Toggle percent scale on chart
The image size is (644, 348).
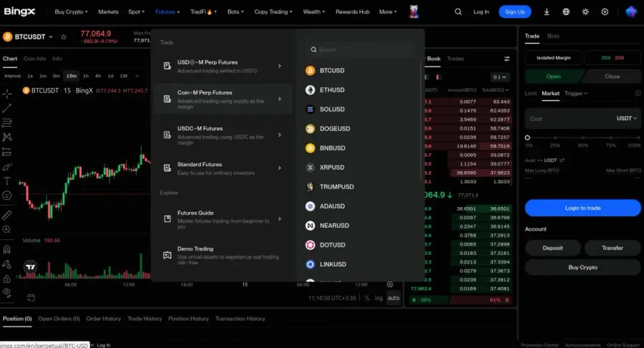point(367,298)
